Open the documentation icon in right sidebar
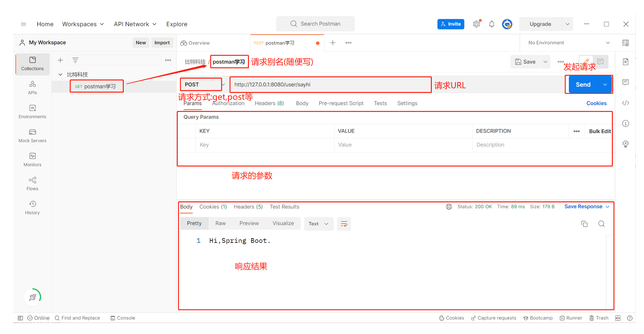 click(625, 62)
